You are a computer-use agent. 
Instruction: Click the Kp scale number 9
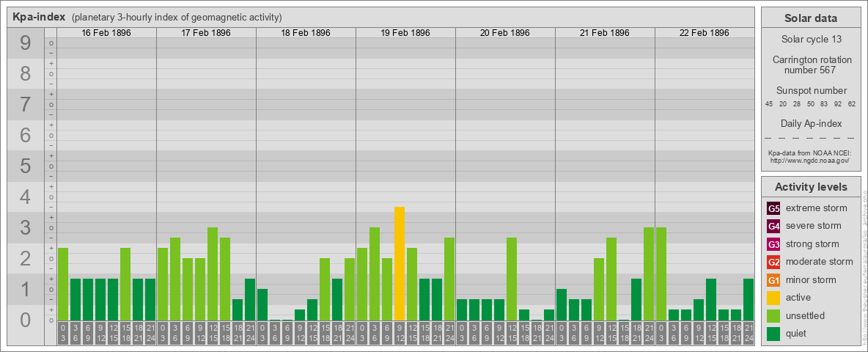coord(26,43)
